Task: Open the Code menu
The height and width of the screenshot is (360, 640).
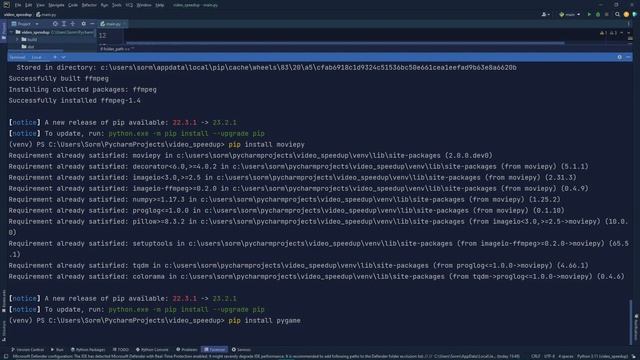Action: pos(73,5)
